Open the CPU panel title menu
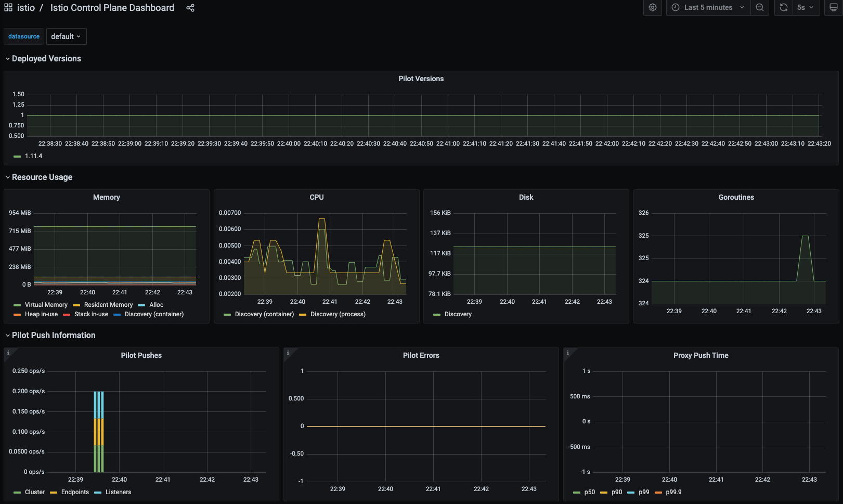 point(317,198)
